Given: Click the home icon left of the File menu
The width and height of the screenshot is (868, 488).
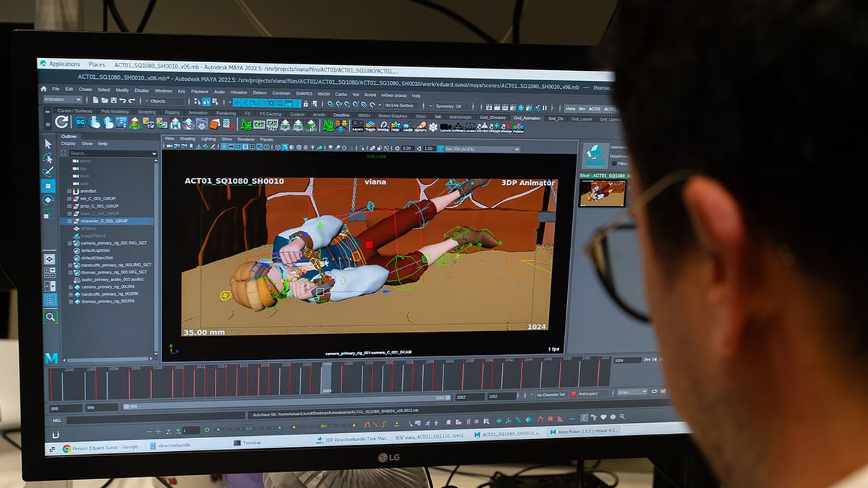Looking at the screenshot, I should pyautogui.click(x=45, y=88).
